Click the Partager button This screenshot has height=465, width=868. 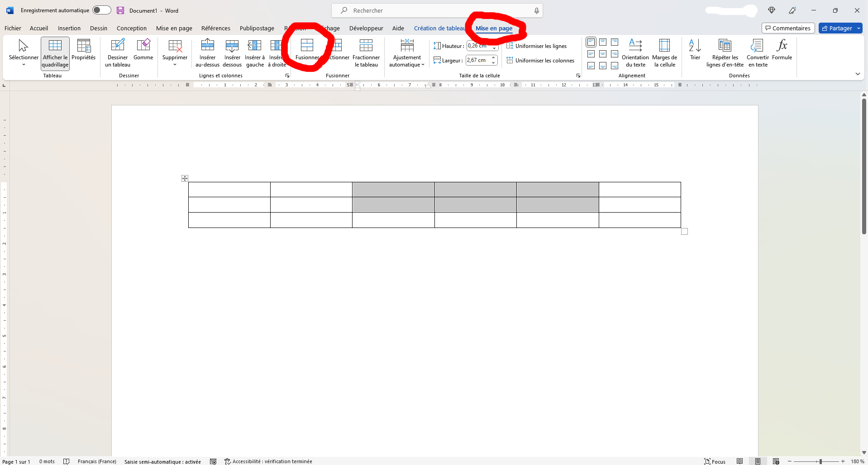click(x=840, y=28)
